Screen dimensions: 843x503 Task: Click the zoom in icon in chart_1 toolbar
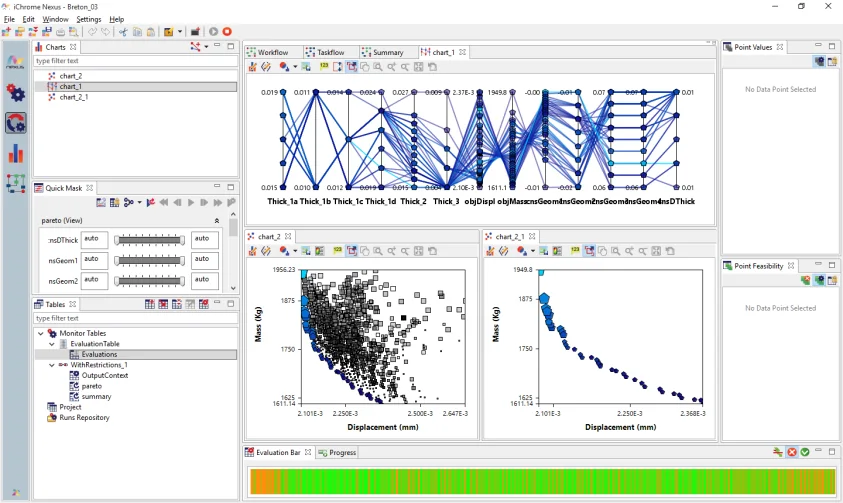click(x=391, y=67)
